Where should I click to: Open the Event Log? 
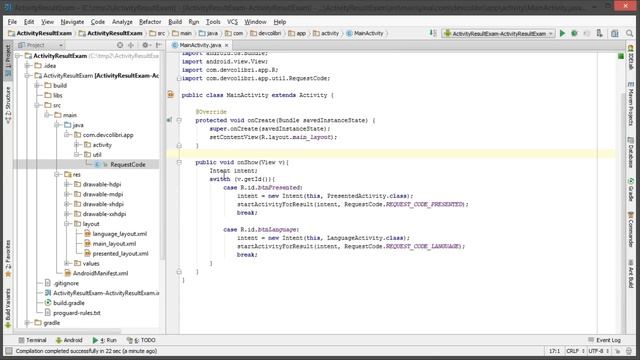tap(604, 340)
